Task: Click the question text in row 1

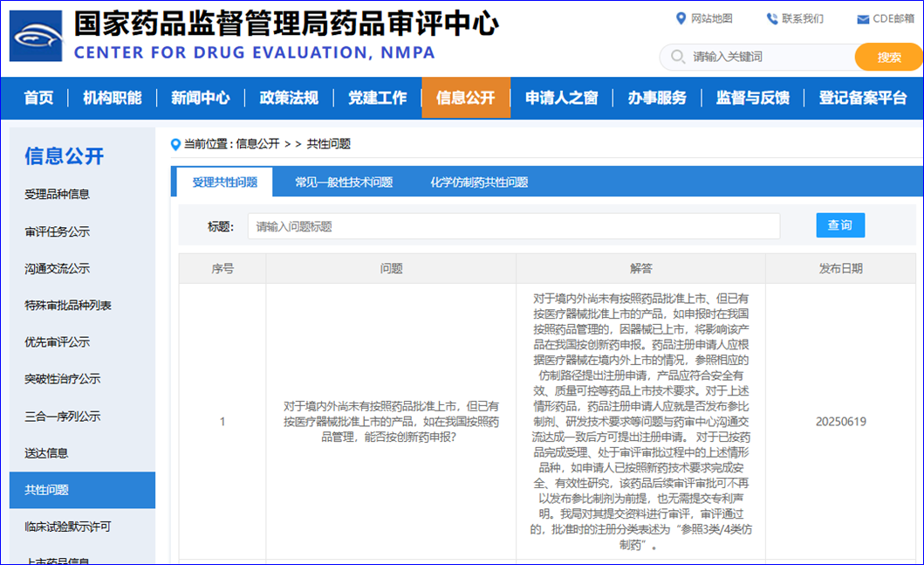Action: [x=391, y=422]
